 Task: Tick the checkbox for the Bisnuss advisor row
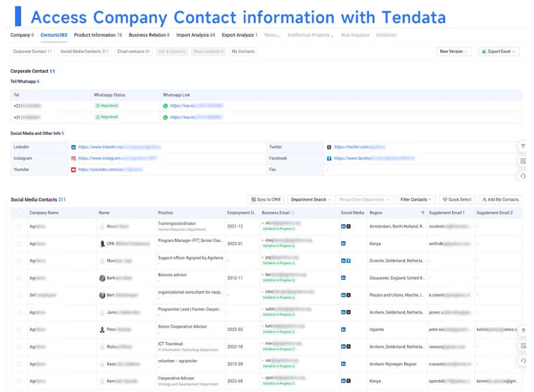[19, 278]
